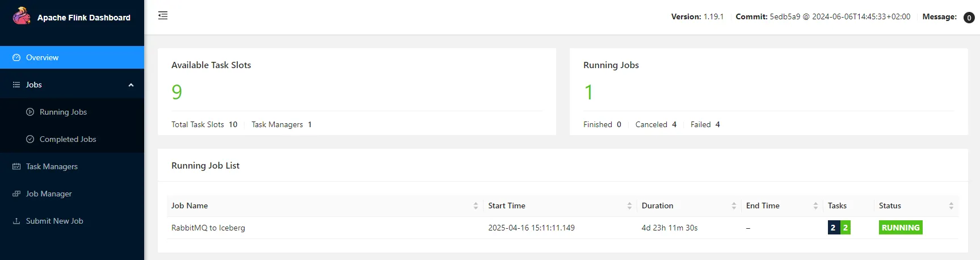980x260 pixels.
Task: Click the green RUNNING status tag
Action: (901, 228)
